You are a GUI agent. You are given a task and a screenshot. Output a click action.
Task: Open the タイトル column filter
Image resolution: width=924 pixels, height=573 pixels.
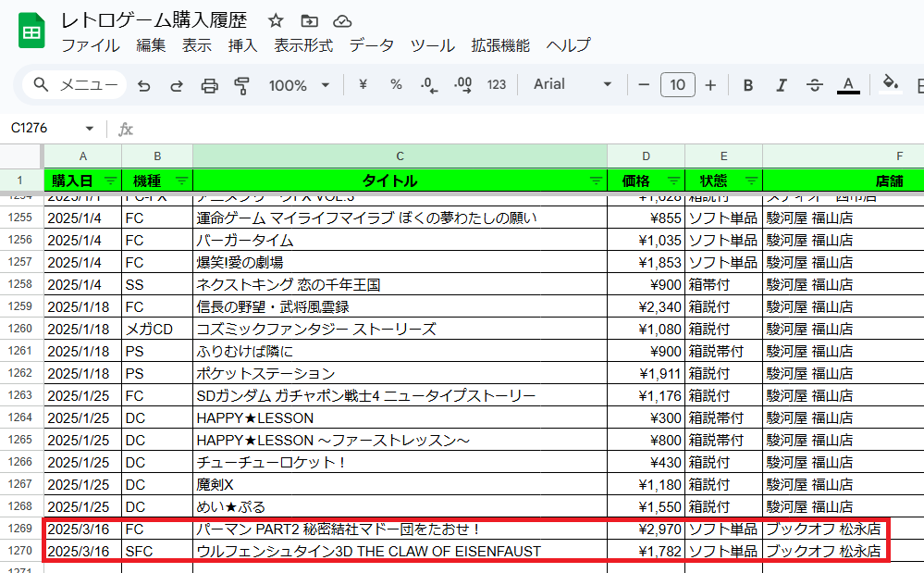pyautogui.click(x=596, y=181)
